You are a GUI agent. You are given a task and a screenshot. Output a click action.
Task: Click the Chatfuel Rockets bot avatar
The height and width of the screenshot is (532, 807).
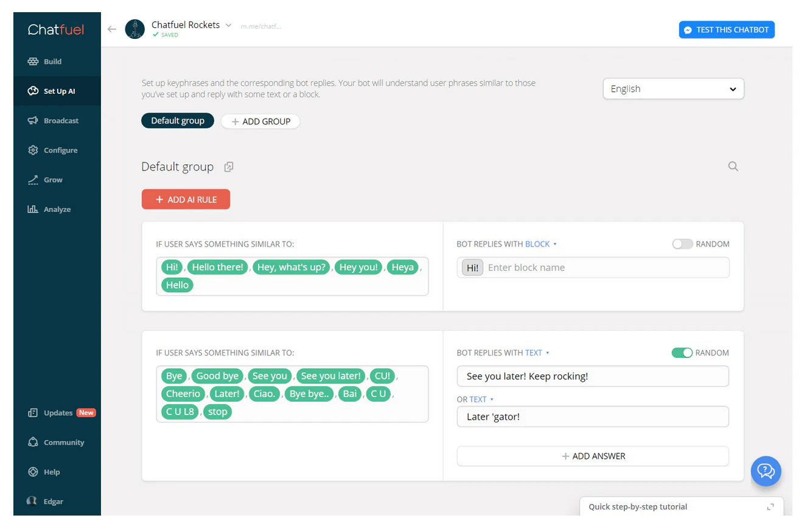point(135,29)
